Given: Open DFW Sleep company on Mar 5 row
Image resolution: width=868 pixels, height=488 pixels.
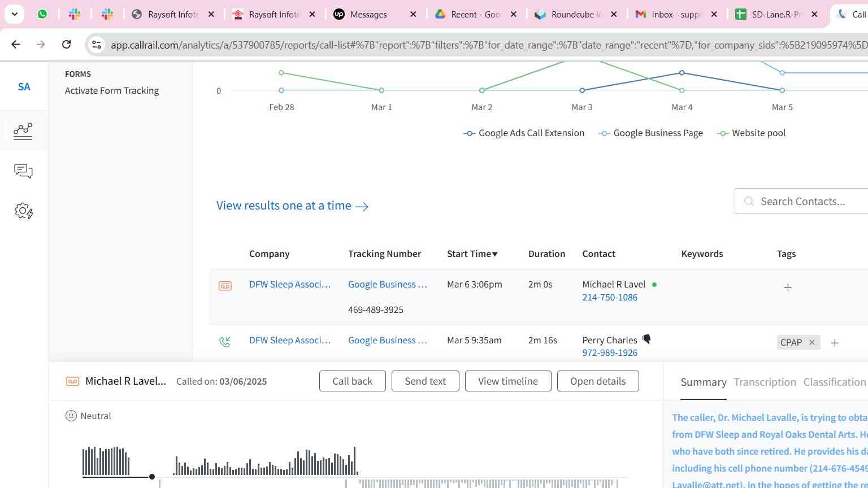Looking at the screenshot, I should [x=290, y=340].
